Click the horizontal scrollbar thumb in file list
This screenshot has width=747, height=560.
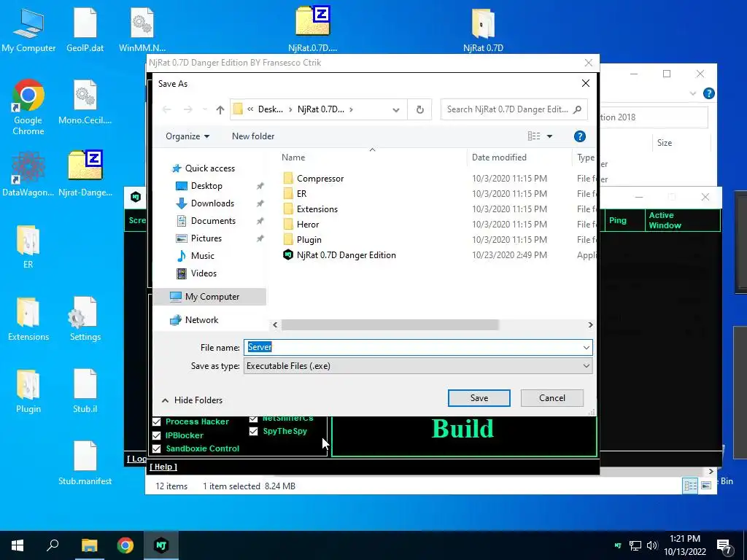390,324
